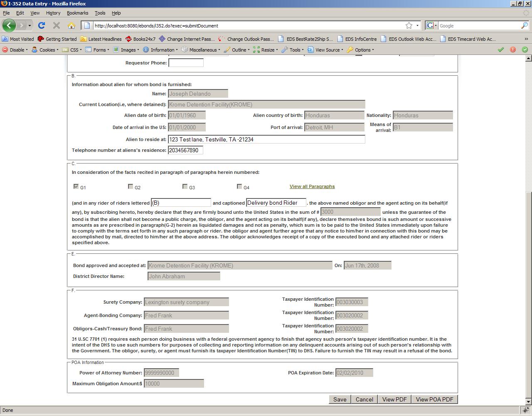Click the red error indicator icon

pyautogui.click(x=513, y=50)
